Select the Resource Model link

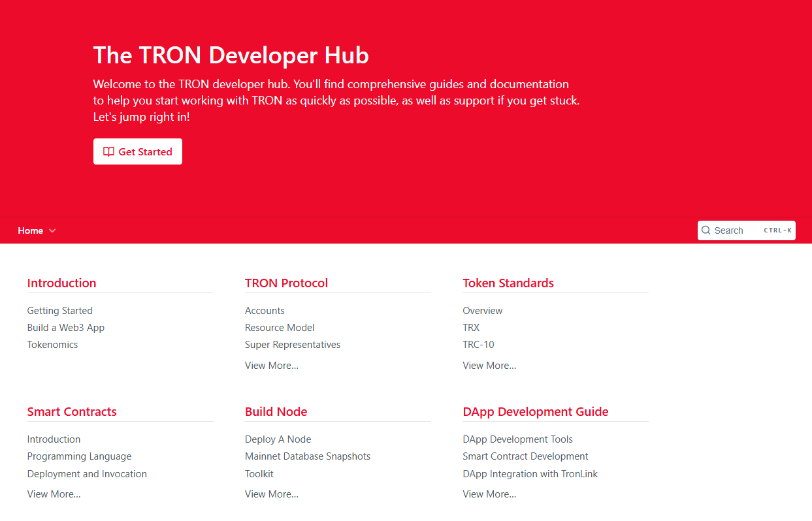pyautogui.click(x=280, y=328)
